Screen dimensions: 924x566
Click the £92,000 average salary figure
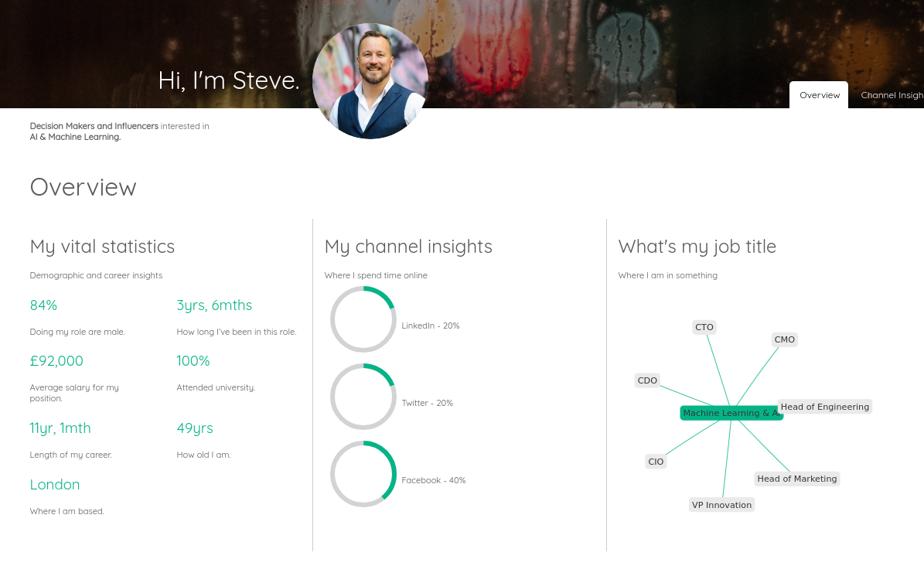tap(56, 361)
